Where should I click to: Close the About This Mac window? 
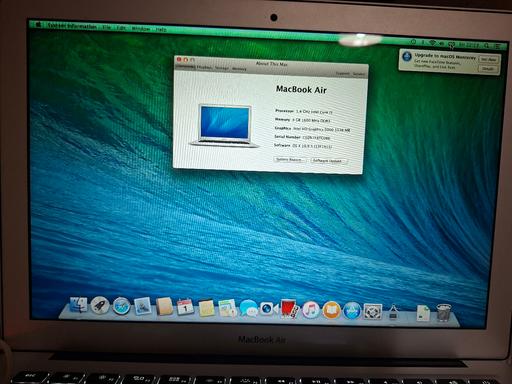pyautogui.click(x=179, y=59)
